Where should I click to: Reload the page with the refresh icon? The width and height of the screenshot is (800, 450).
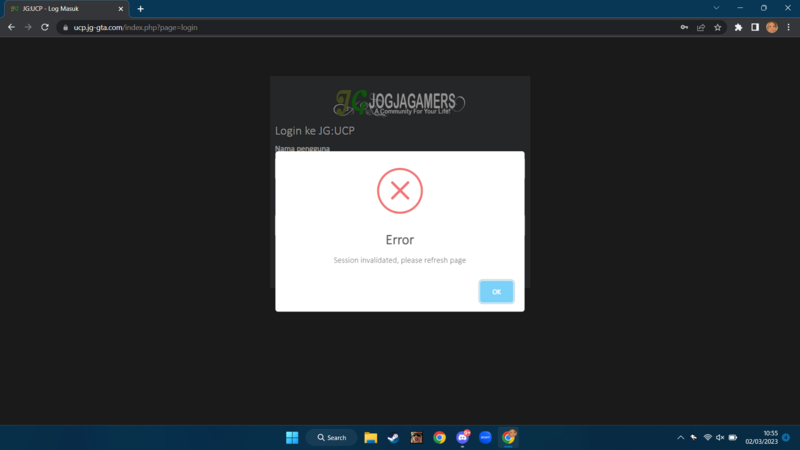click(x=45, y=27)
